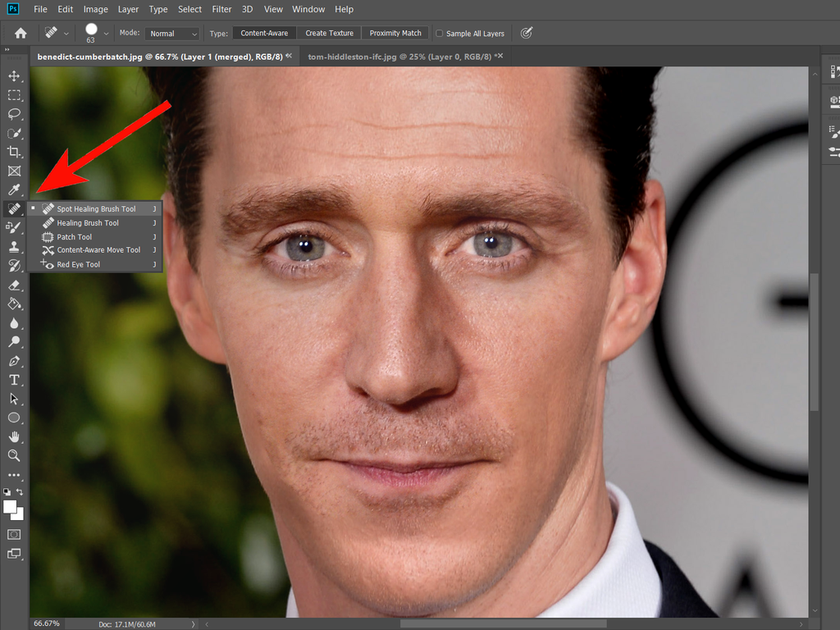Open the Mode dropdown set to Normal
Screen dimensions: 840x630
[172, 33]
